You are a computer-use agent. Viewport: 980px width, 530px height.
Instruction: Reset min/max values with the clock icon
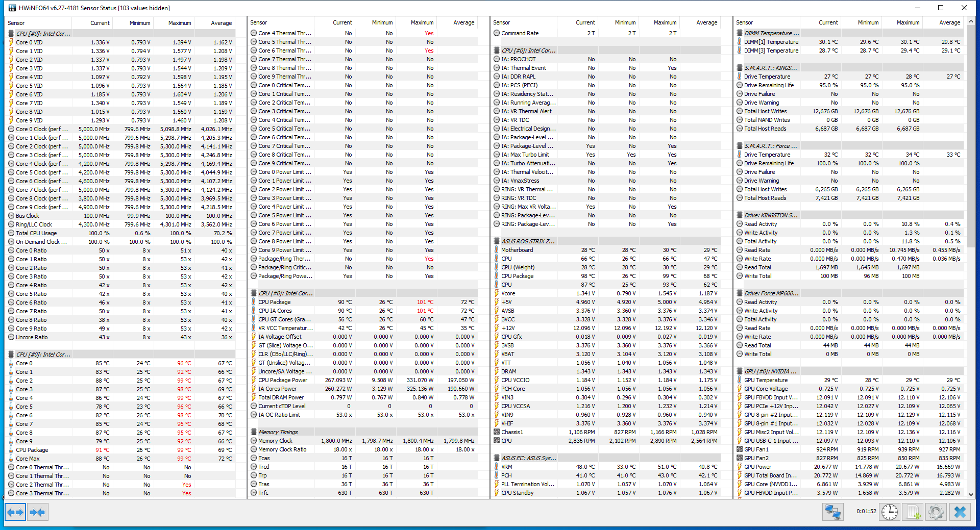[890, 512]
